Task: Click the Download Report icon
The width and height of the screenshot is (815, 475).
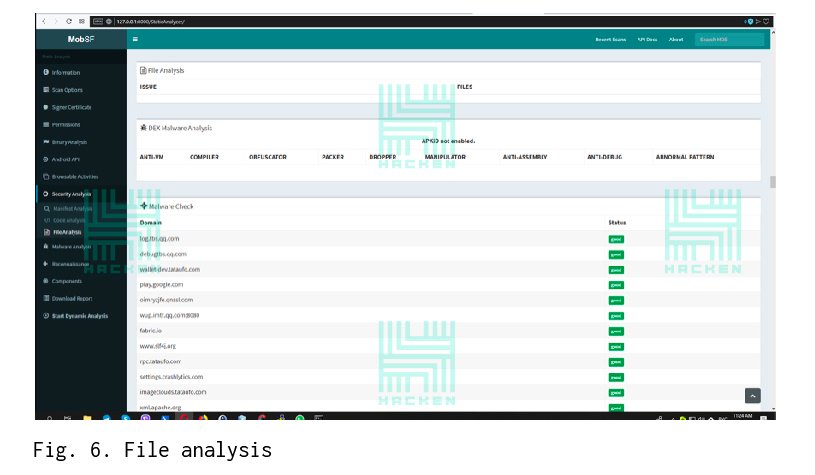Action: pos(46,299)
